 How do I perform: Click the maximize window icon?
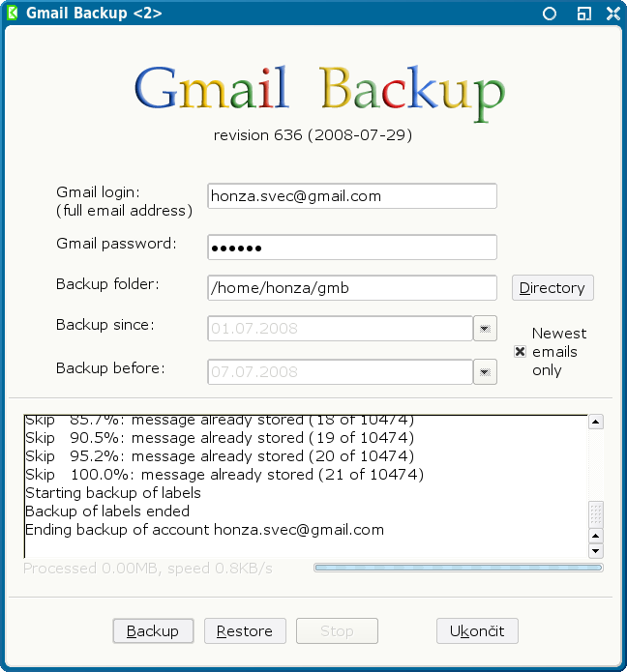(583, 14)
